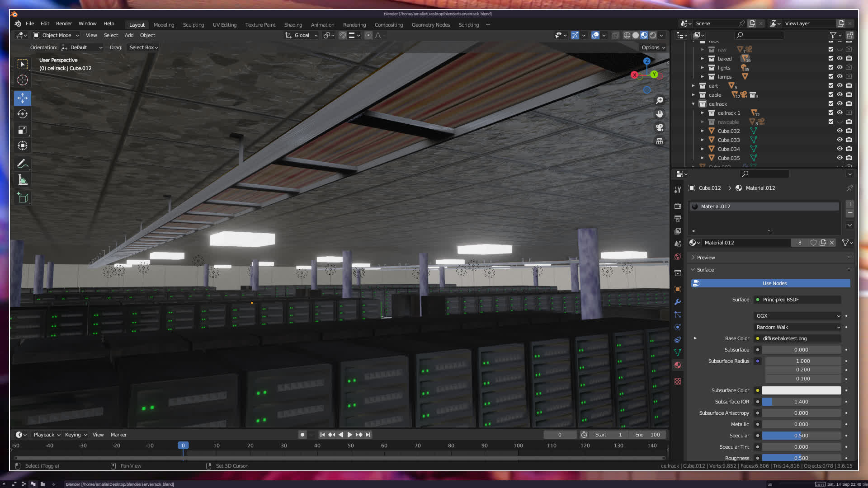Activate the Measure tool
Image resolution: width=868 pixels, height=488 pixels.
click(x=23, y=180)
